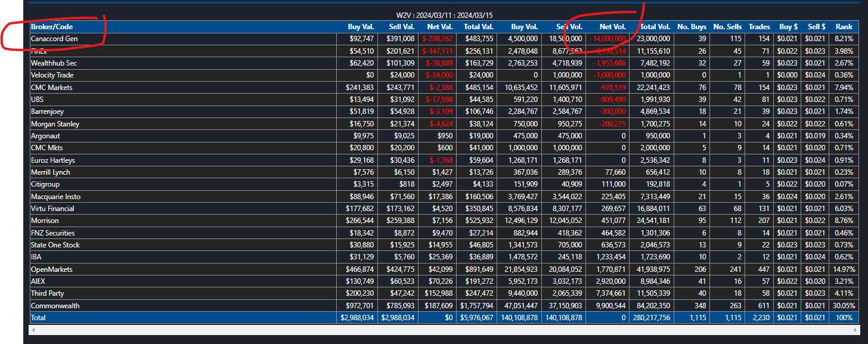Click Macquarie Insto's $0.024 buy price

[788, 197]
